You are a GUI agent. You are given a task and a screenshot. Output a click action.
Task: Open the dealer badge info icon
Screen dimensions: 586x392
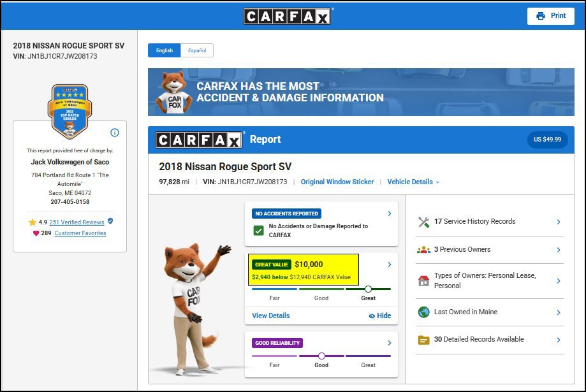point(115,133)
